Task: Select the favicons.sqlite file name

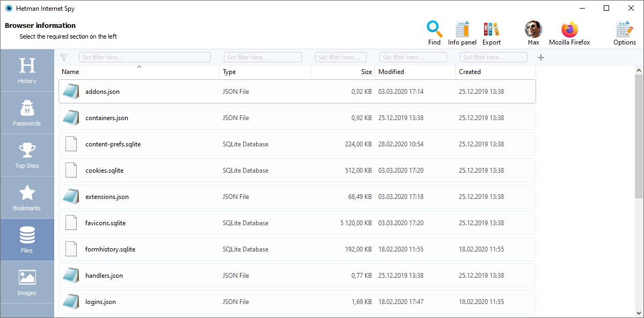Action: pyautogui.click(x=105, y=223)
